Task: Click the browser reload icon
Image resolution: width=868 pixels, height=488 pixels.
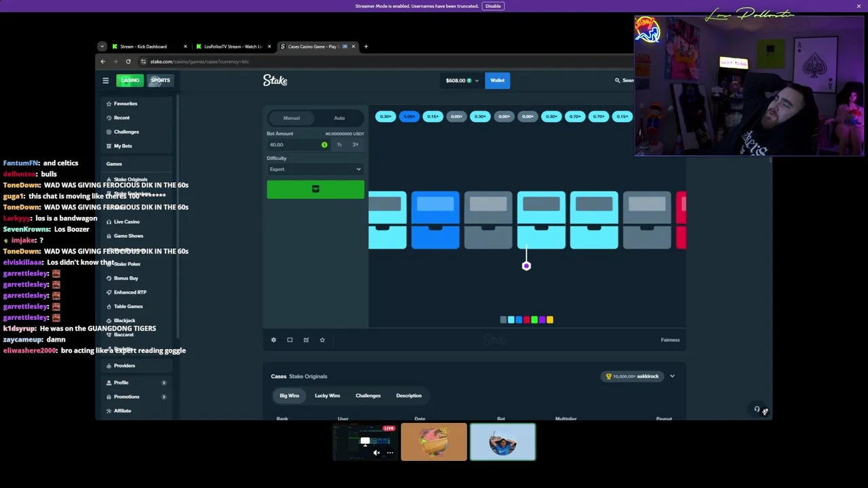Action: coord(128,62)
